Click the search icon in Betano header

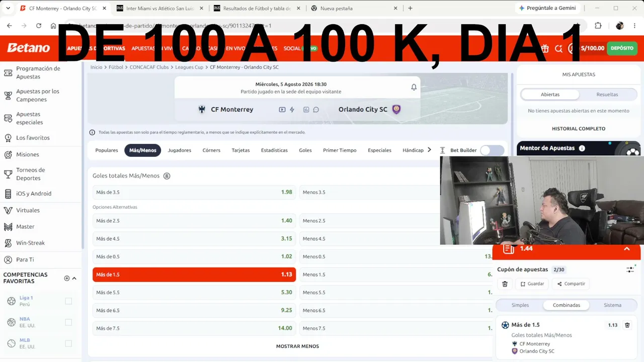[558, 49]
